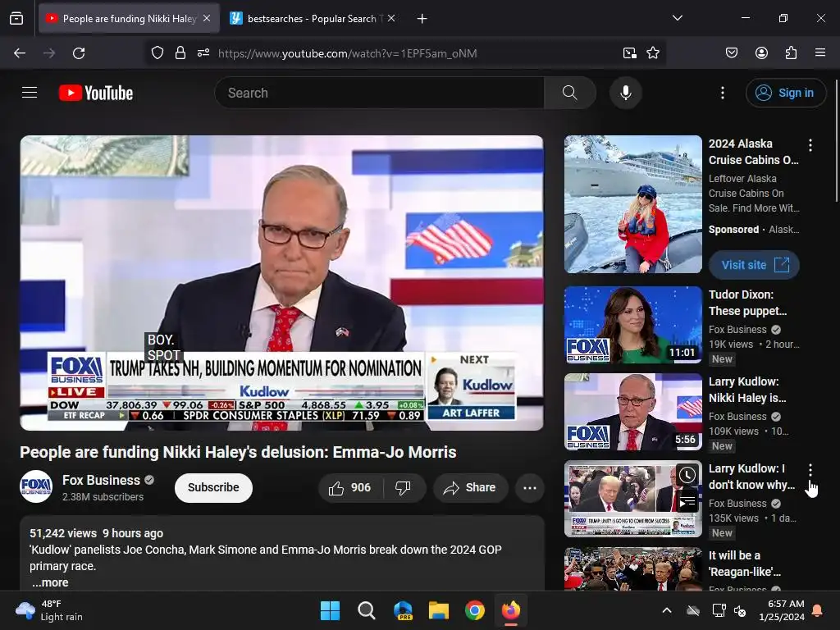Open options for Alaska Cruise ad
This screenshot has width=840, height=630.
coord(810,144)
